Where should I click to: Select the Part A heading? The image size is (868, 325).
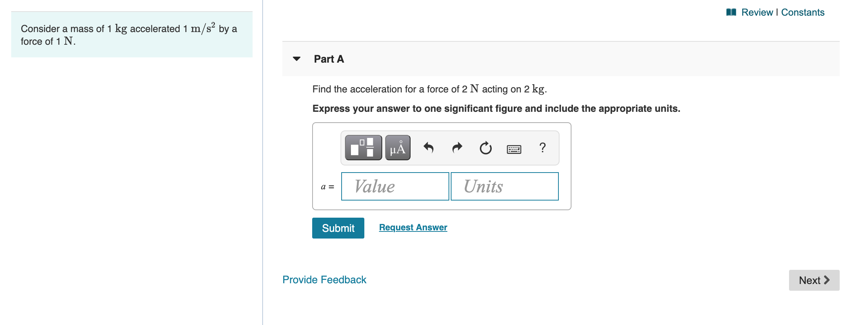328,59
